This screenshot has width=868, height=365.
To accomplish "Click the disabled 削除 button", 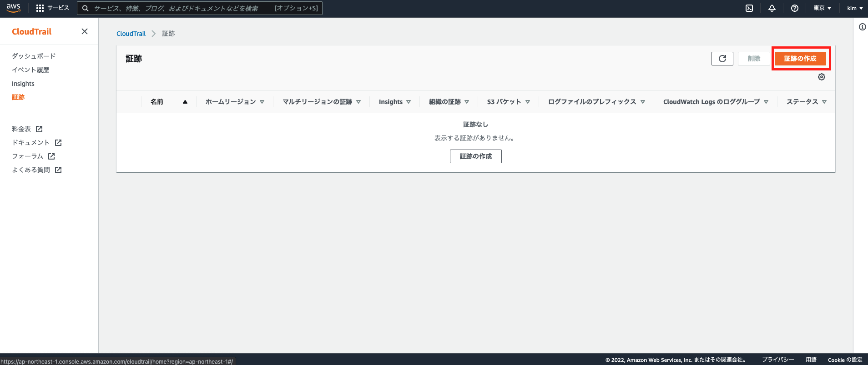I will pos(754,59).
